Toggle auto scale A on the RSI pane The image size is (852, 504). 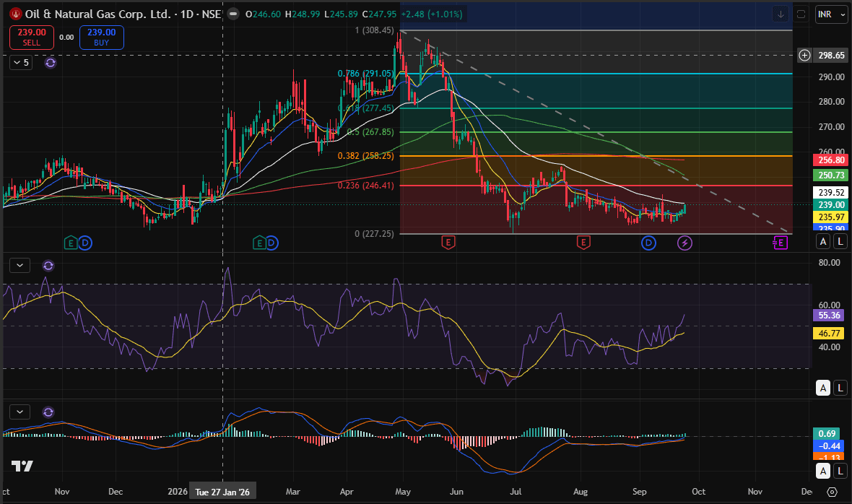(x=823, y=388)
